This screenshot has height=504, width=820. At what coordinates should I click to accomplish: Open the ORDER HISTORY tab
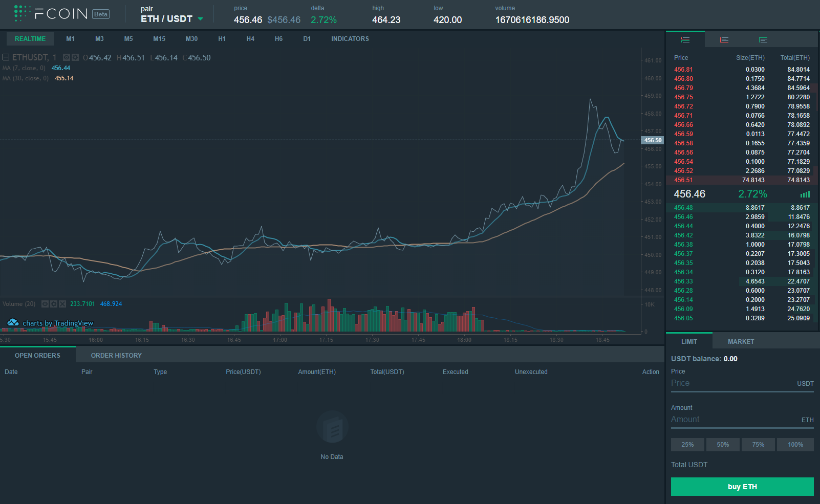[x=116, y=355]
